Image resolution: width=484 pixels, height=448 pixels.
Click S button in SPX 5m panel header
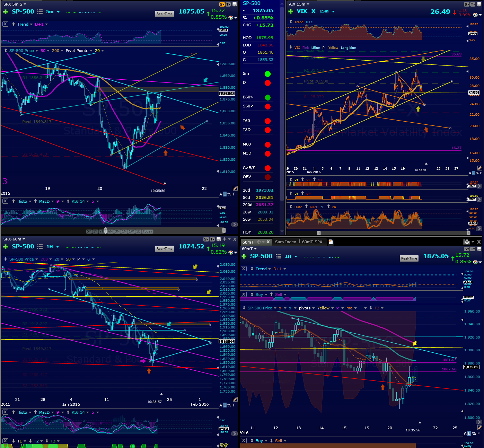point(222,4)
